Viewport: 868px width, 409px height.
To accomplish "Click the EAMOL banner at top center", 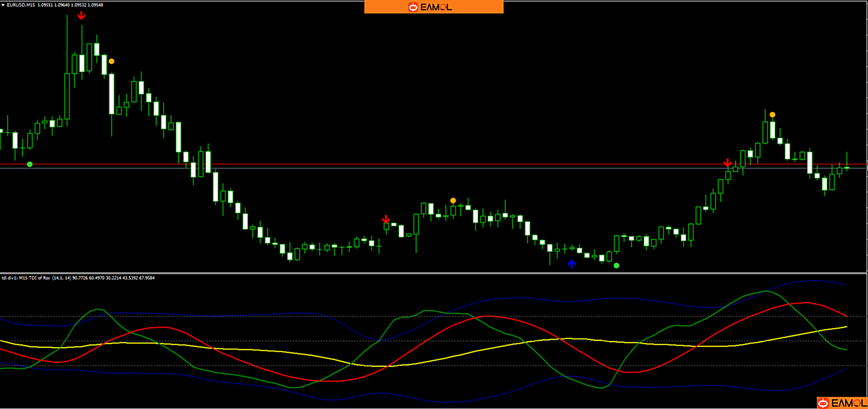I will (x=434, y=7).
